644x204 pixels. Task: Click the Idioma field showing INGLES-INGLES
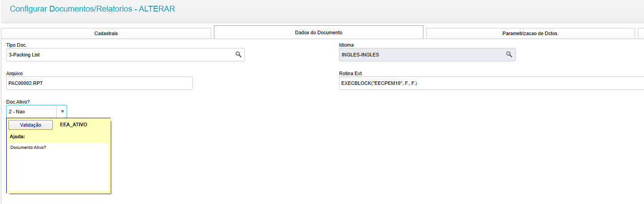[x=427, y=55]
